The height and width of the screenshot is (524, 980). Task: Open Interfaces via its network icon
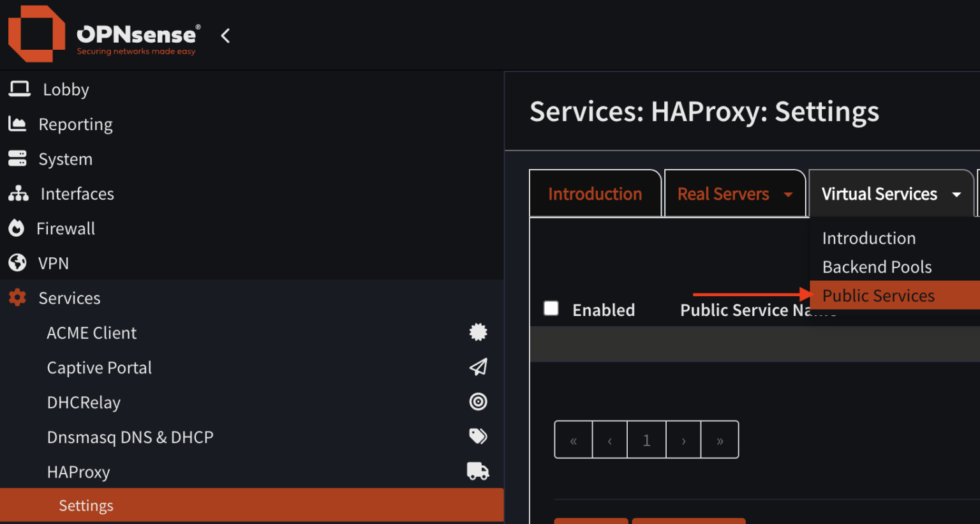[18, 193]
